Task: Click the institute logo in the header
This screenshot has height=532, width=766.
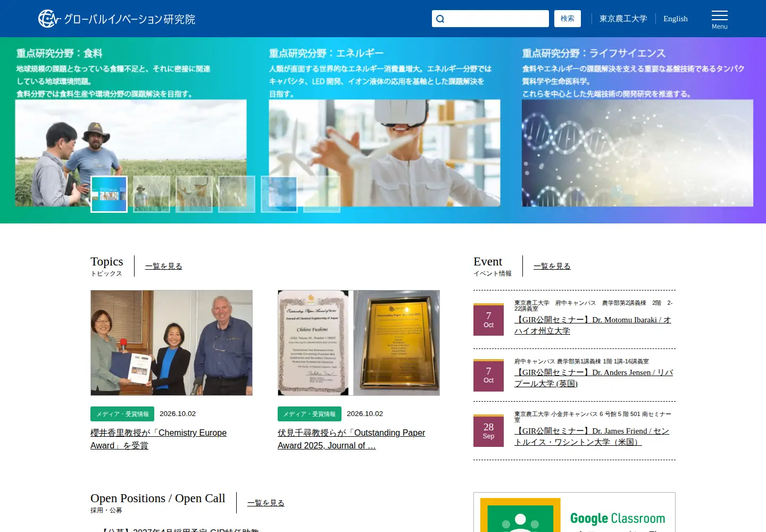Action: [x=117, y=19]
